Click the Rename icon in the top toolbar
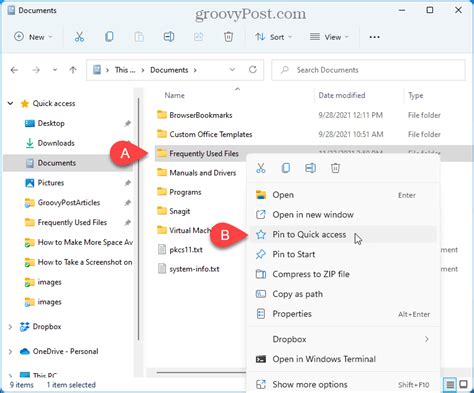474x393 pixels. 169,37
